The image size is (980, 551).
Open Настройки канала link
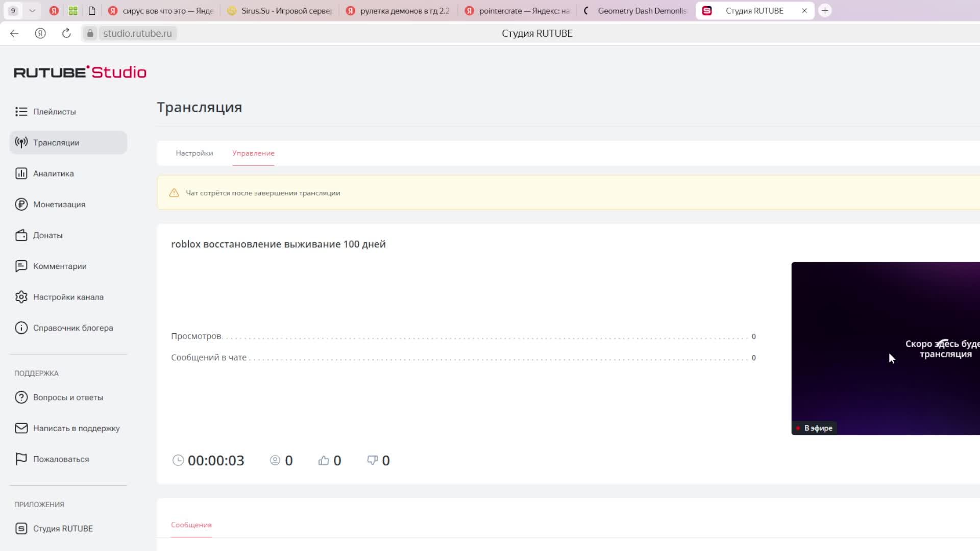coord(68,297)
